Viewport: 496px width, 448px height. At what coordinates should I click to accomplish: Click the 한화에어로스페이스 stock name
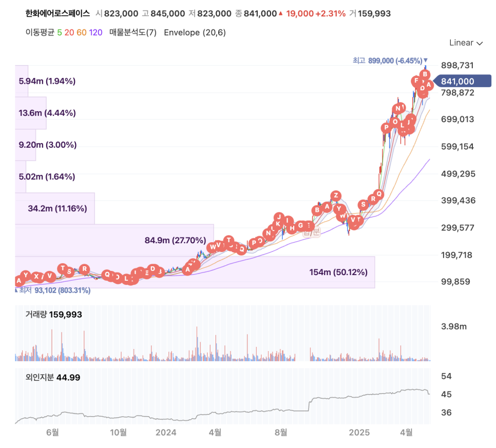[58, 13]
